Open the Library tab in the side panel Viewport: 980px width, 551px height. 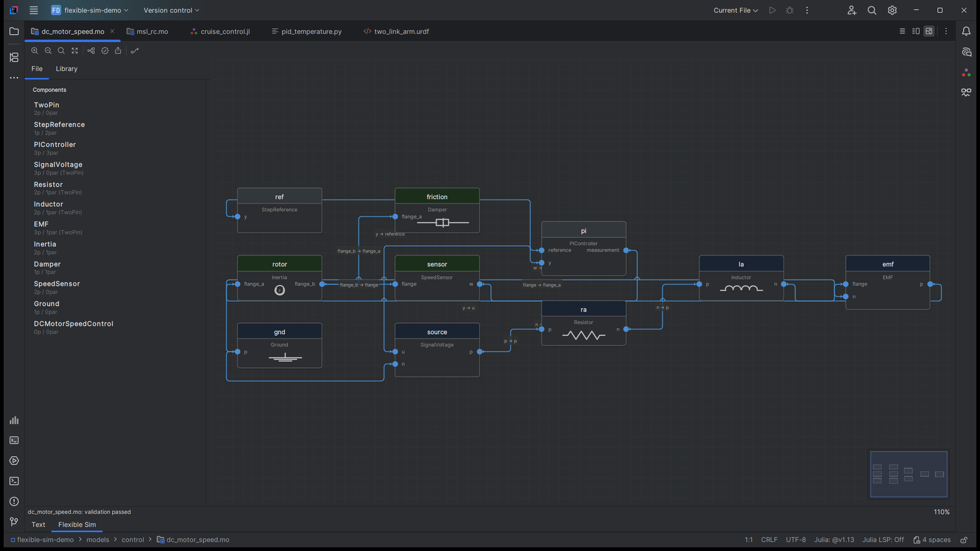[x=67, y=69]
